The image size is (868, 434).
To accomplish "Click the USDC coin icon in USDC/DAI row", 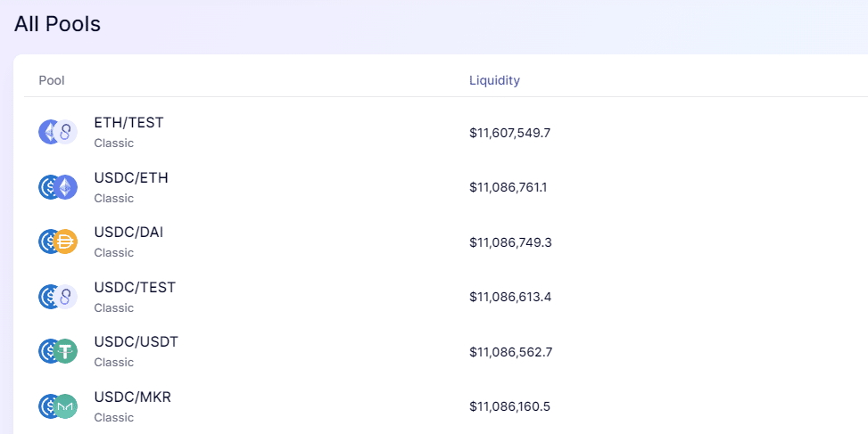I will coord(47,242).
